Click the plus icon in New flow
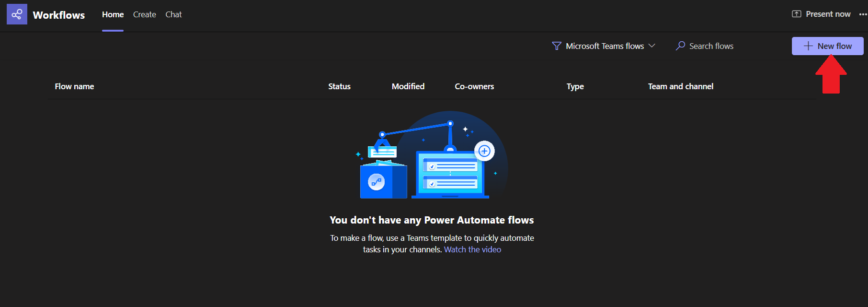 click(808, 46)
